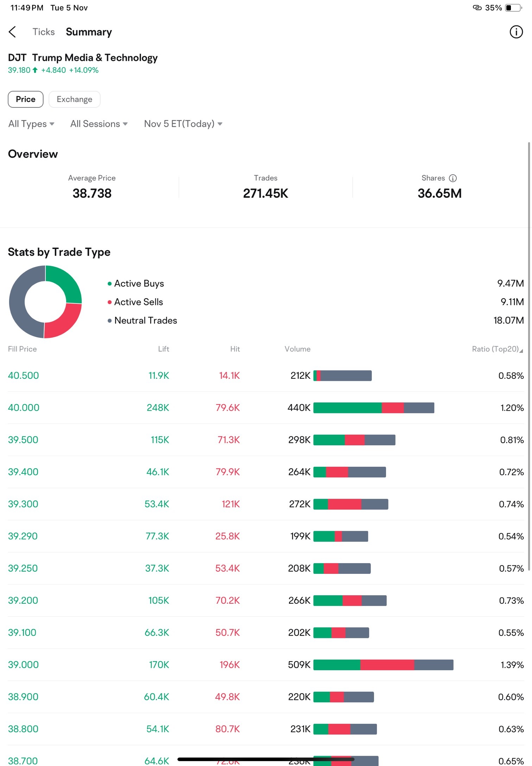This screenshot has height=766, width=532.
Task: Tap the lift value 248K
Action: (x=158, y=408)
